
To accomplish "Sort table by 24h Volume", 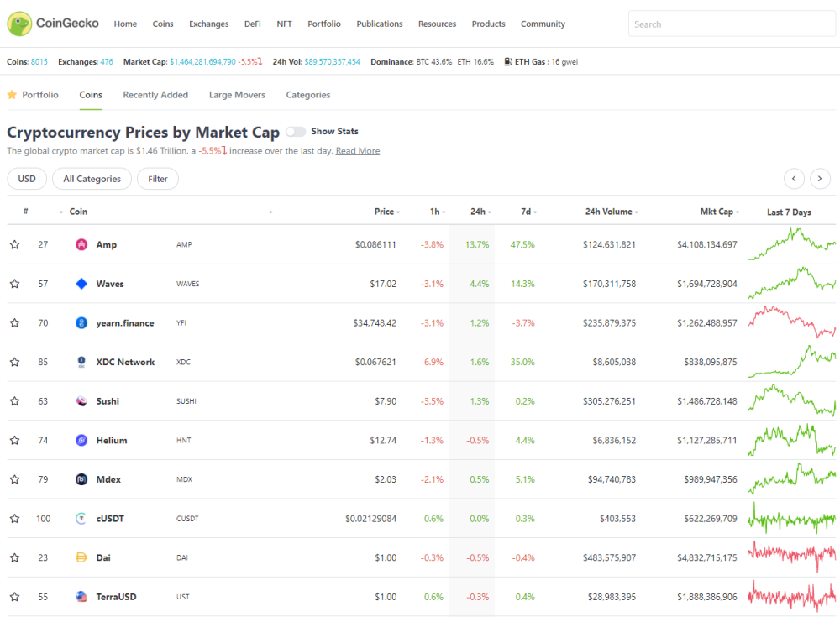I will [612, 212].
